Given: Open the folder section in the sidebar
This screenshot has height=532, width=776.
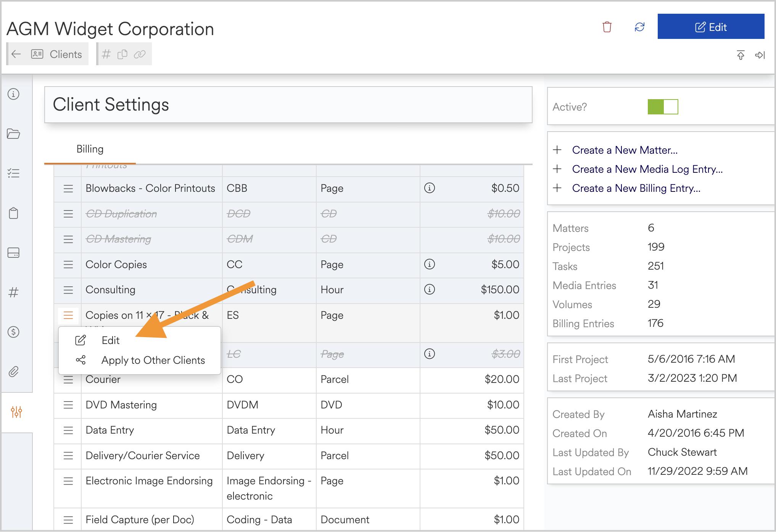Looking at the screenshot, I should click(14, 134).
